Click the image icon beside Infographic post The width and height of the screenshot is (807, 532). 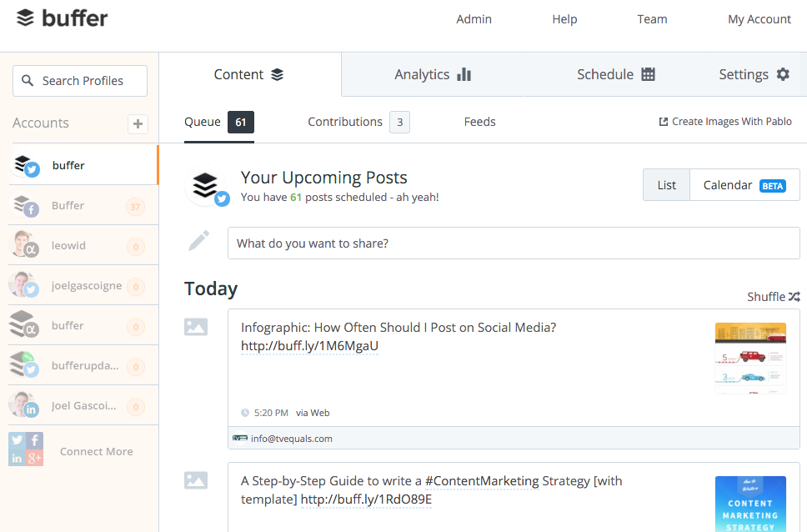click(196, 327)
